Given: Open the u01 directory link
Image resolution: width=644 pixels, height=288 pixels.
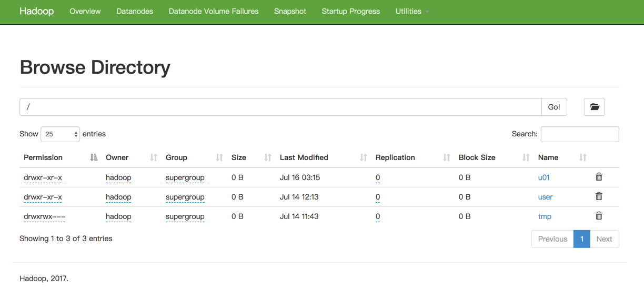Looking at the screenshot, I should click(544, 177).
